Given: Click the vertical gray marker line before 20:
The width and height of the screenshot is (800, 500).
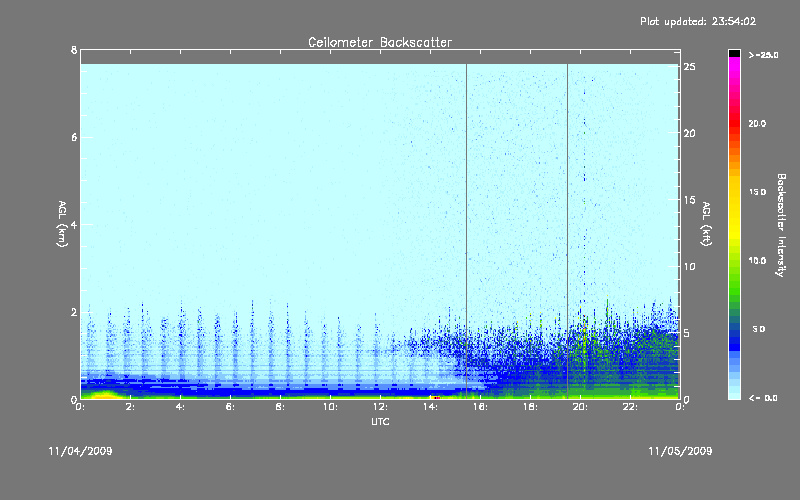Looking at the screenshot, I should point(567,231).
